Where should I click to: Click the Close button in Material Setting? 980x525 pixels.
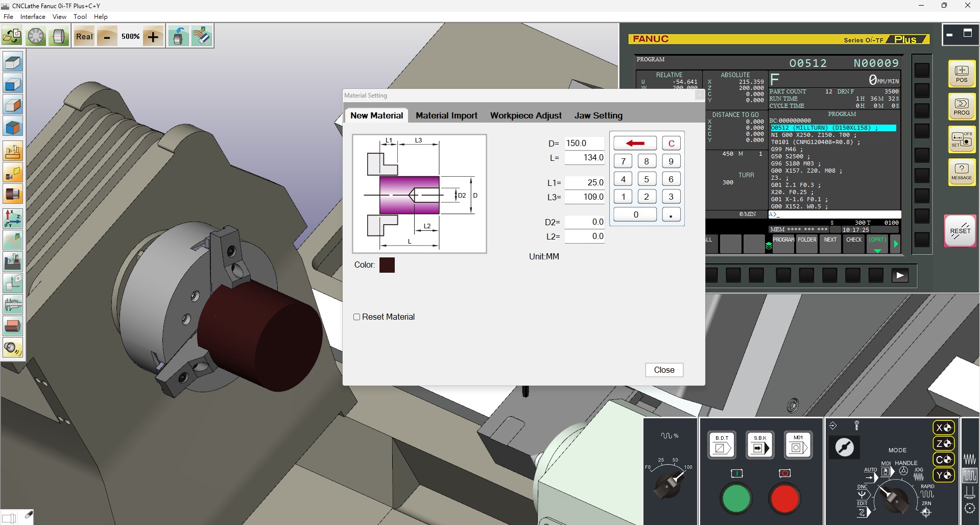pos(664,370)
